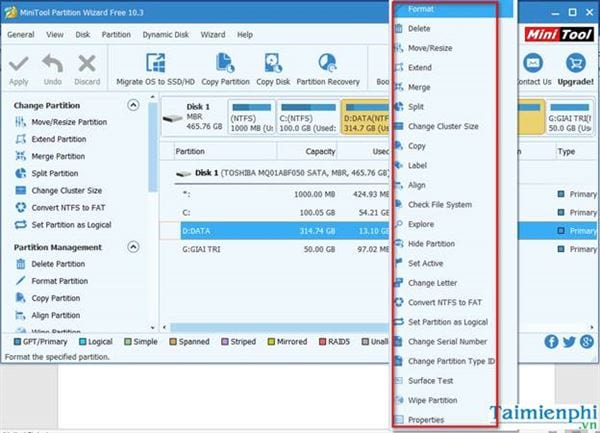Click the Contact Us icon
This screenshot has width=600, height=433.
coord(533,63)
